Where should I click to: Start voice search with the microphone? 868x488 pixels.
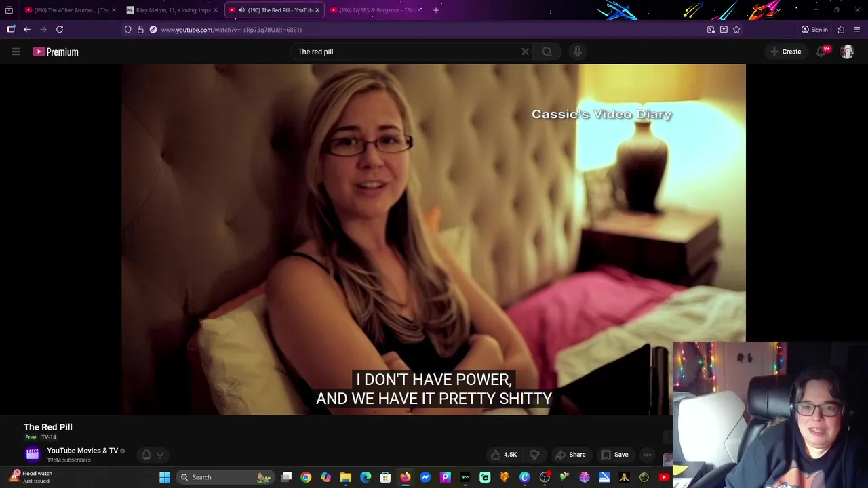[577, 52]
